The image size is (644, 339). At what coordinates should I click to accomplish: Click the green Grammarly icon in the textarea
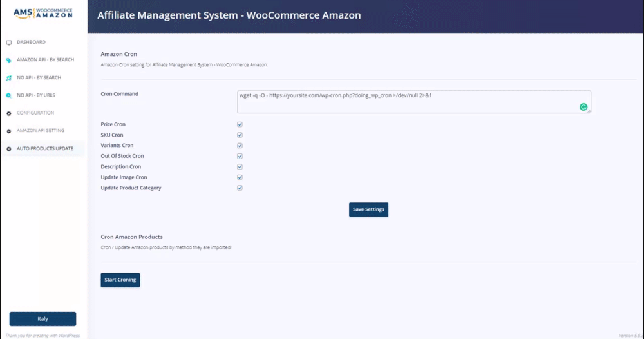583,107
